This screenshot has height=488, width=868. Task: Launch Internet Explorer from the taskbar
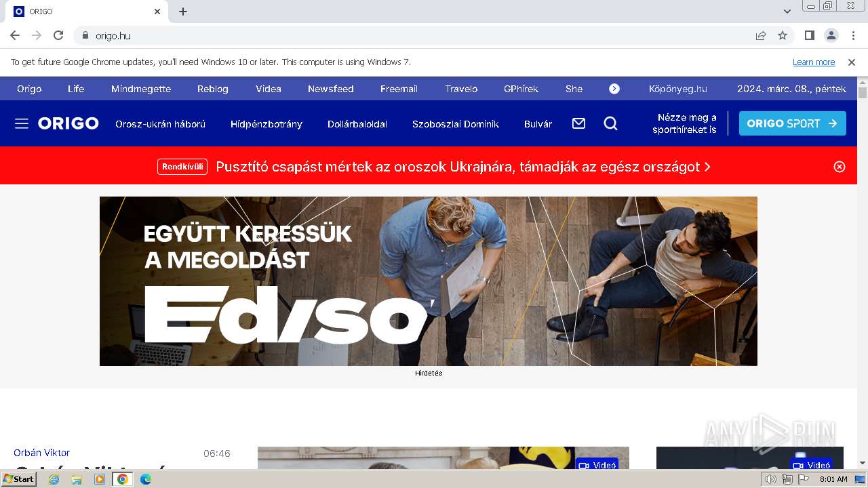54,479
